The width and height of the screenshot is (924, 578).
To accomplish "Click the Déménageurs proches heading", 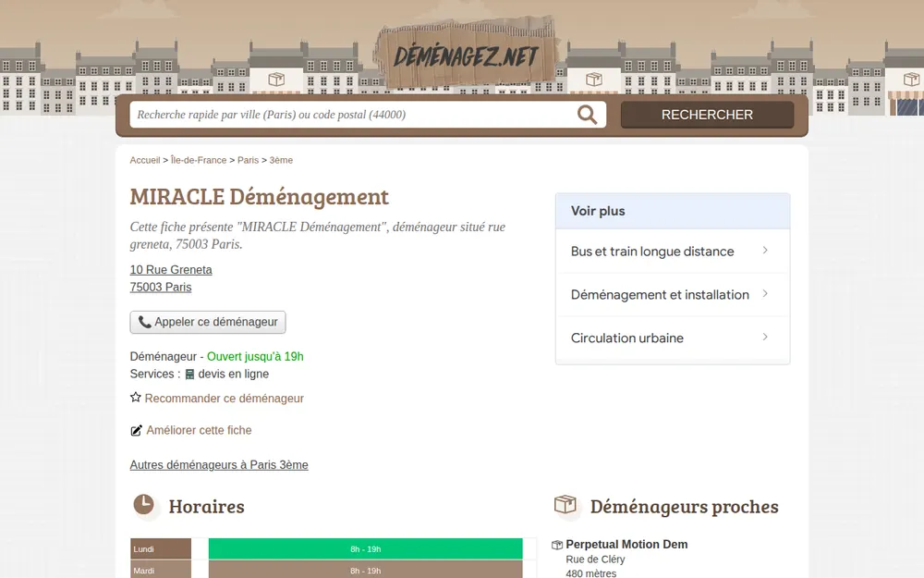I will pyautogui.click(x=684, y=506).
